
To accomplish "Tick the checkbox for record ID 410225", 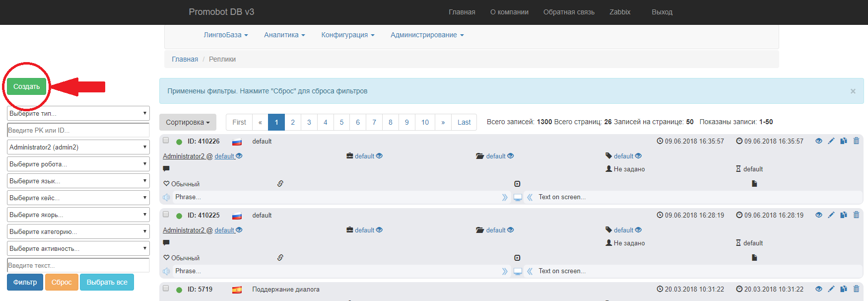I will tap(166, 215).
